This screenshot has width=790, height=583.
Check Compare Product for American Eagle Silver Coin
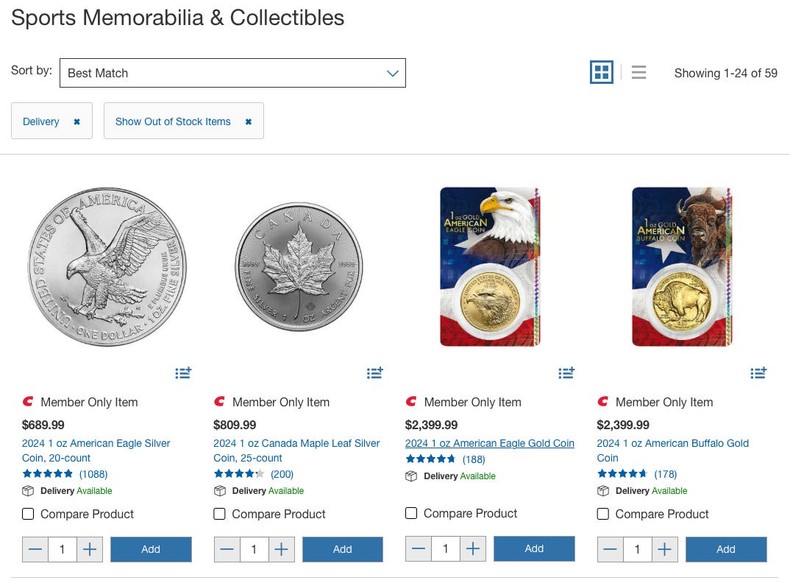pyautogui.click(x=28, y=514)
